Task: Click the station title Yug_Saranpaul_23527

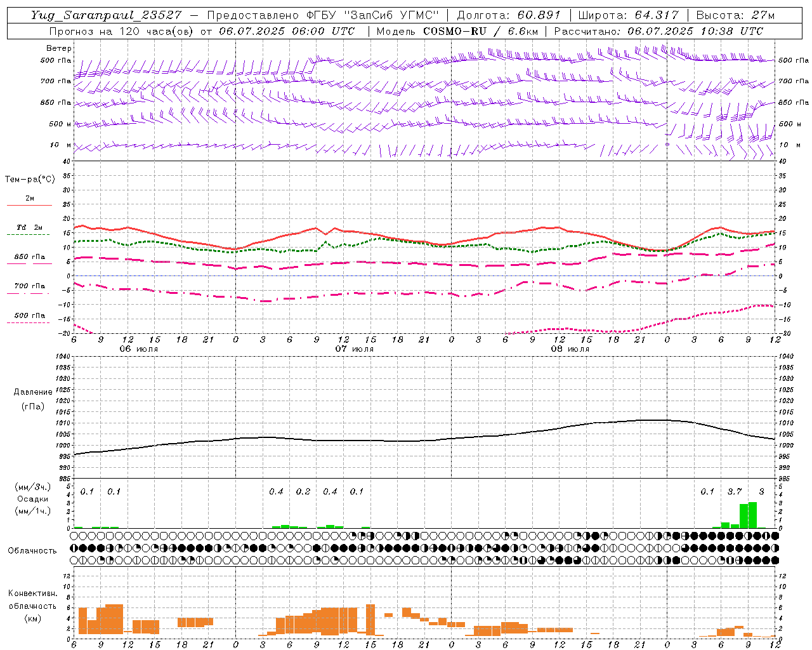Action: click(106, 15)
